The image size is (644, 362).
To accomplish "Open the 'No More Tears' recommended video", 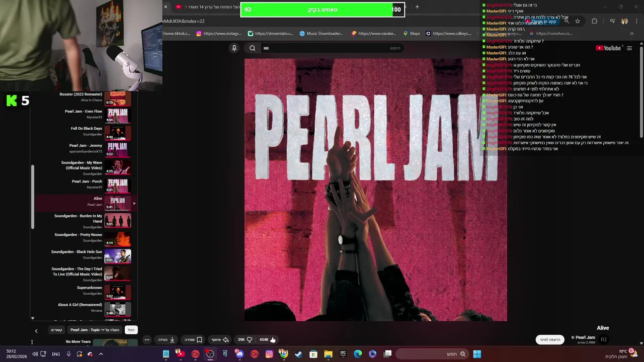I will click(78, 342).
